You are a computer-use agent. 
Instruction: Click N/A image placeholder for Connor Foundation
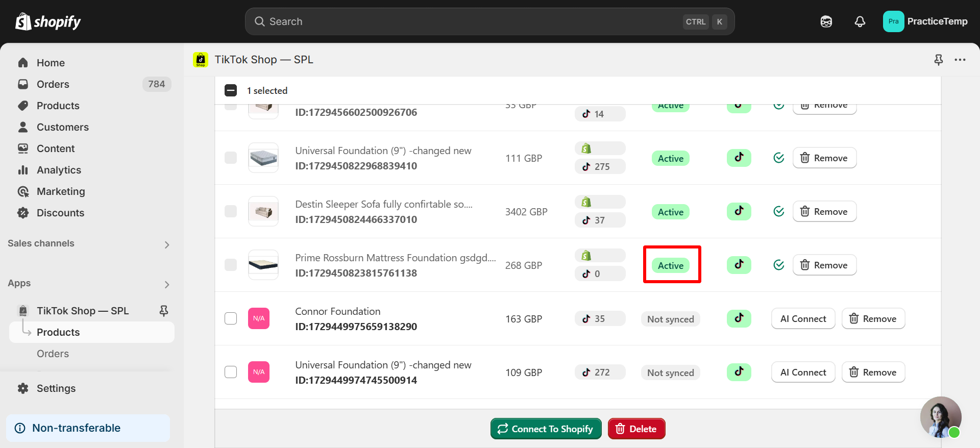[x=259, y=318]
